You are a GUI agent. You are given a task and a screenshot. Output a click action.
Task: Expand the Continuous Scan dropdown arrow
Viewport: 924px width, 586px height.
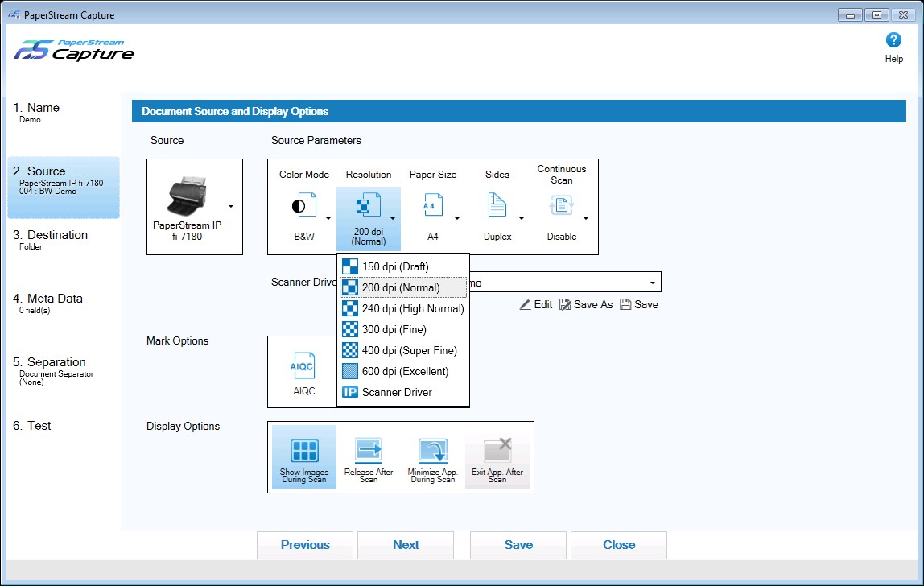tap(586, 218)
